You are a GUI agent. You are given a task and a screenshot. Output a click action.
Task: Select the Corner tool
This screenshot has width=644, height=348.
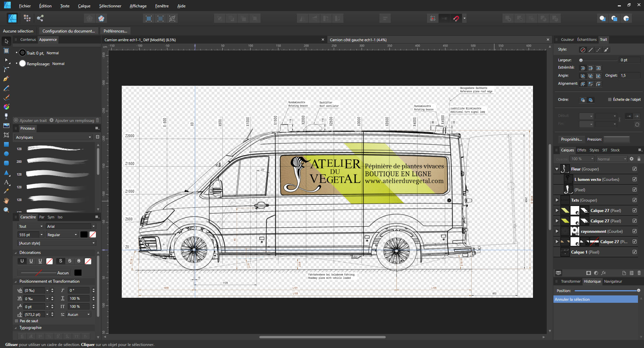pyautogui.click(x=6, y=69)
